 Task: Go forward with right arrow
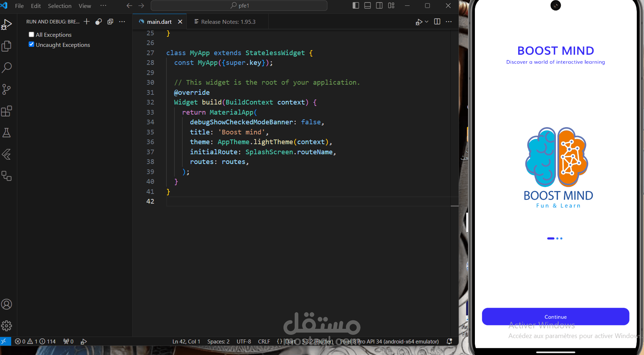click(141, 6)
